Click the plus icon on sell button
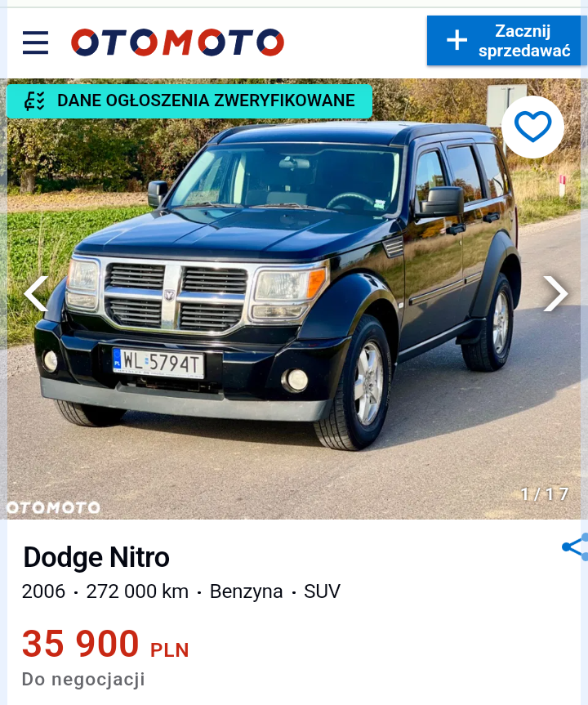 [457, 41]
